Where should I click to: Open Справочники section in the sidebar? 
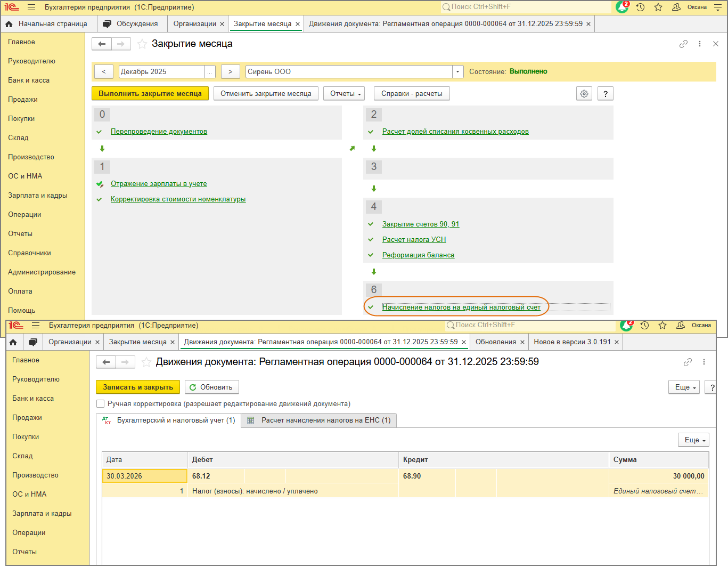[x=29, y=253]
